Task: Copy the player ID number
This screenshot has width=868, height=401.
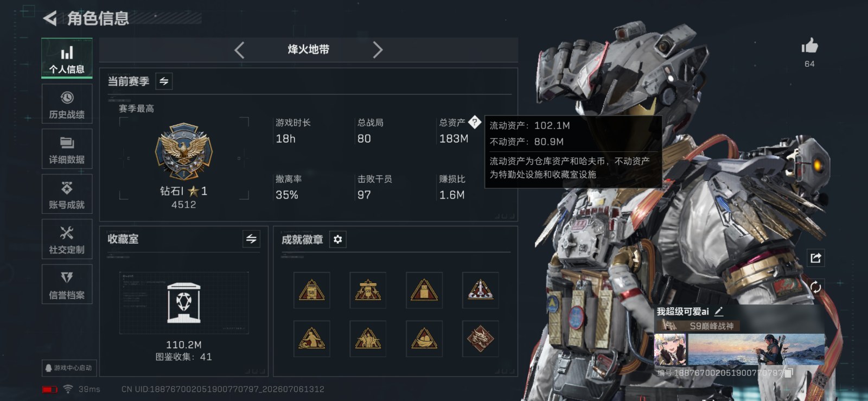Action: coord(789,373)
